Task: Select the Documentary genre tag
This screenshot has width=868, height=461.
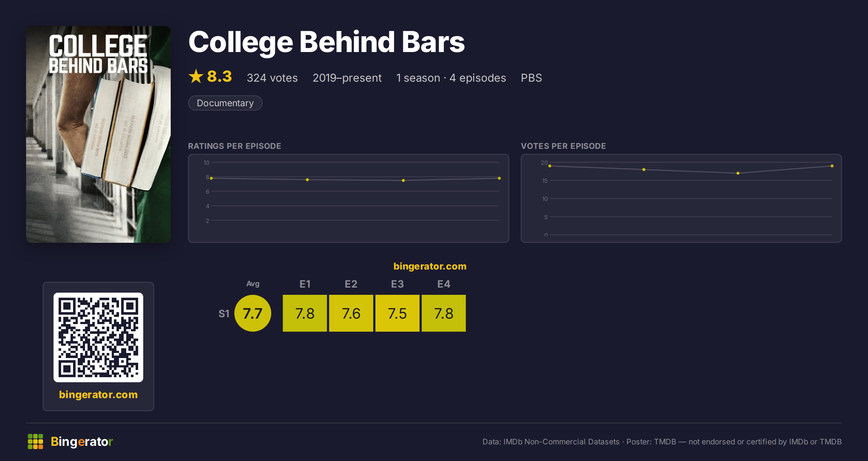Action: [x=225, y=103]
